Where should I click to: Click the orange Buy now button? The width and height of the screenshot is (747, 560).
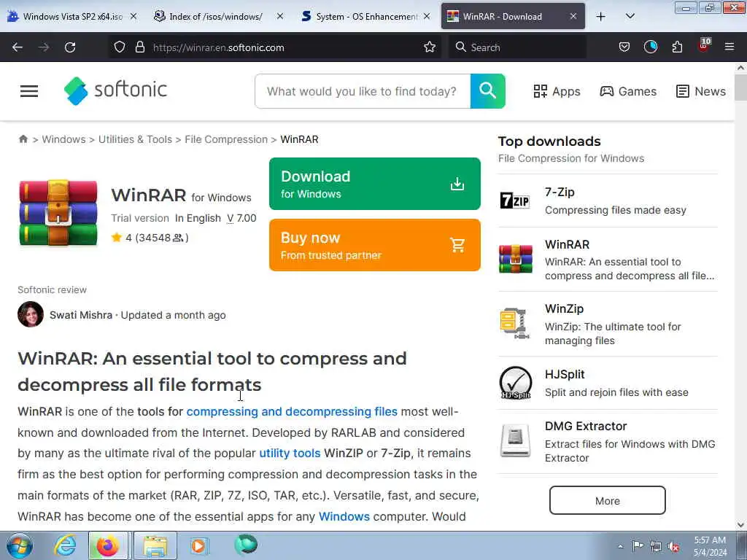point(374,245)
